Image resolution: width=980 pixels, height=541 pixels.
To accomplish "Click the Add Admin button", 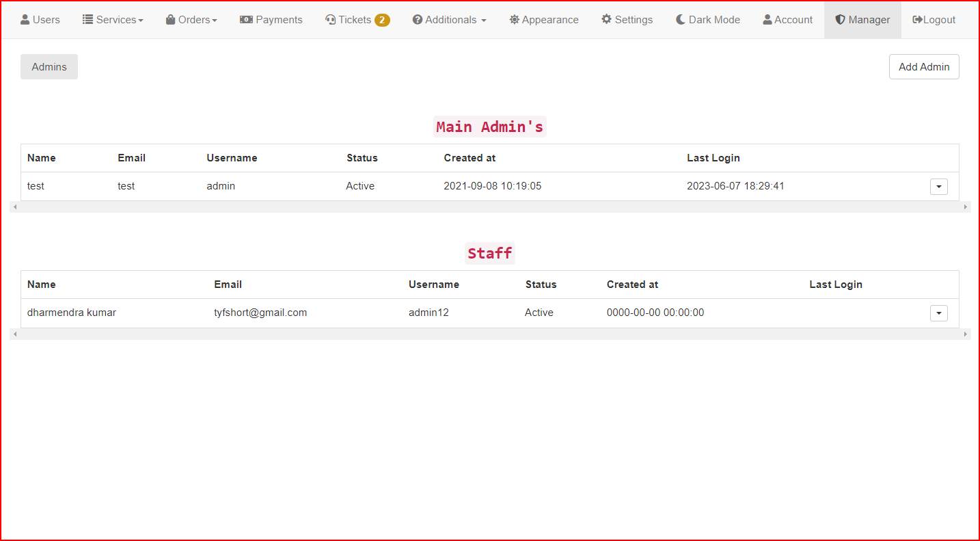I will [924, 67].
